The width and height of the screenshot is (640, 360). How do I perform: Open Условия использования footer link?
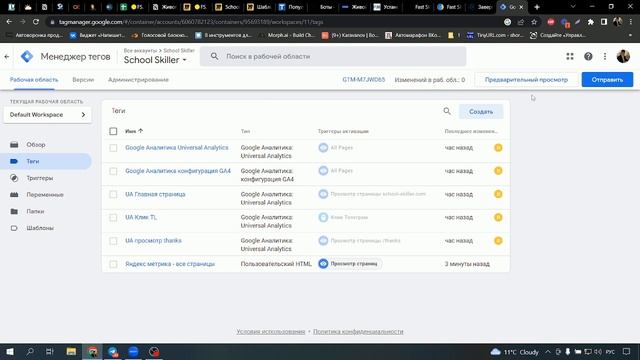point(271,331)
